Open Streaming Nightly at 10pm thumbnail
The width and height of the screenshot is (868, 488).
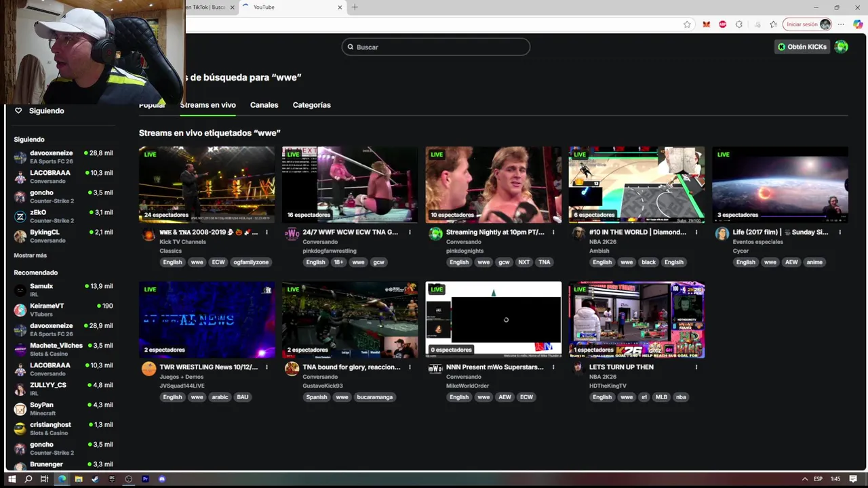[493, 185]
